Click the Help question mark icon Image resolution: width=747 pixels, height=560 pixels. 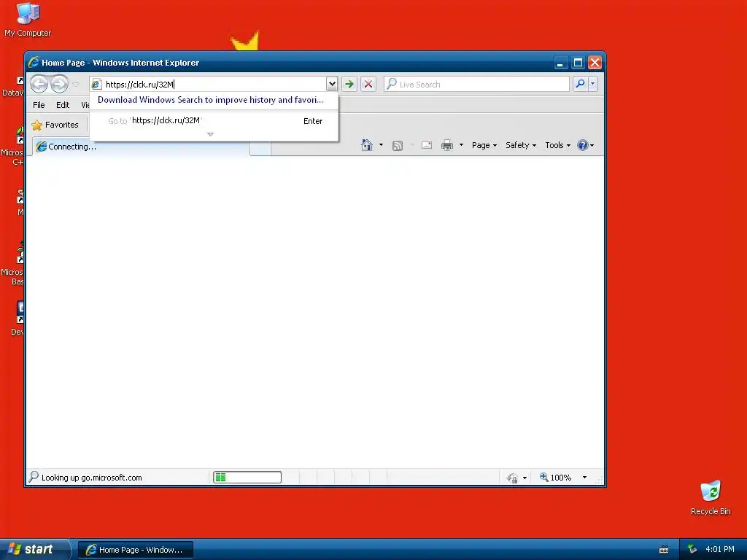[x=583, y=145]
